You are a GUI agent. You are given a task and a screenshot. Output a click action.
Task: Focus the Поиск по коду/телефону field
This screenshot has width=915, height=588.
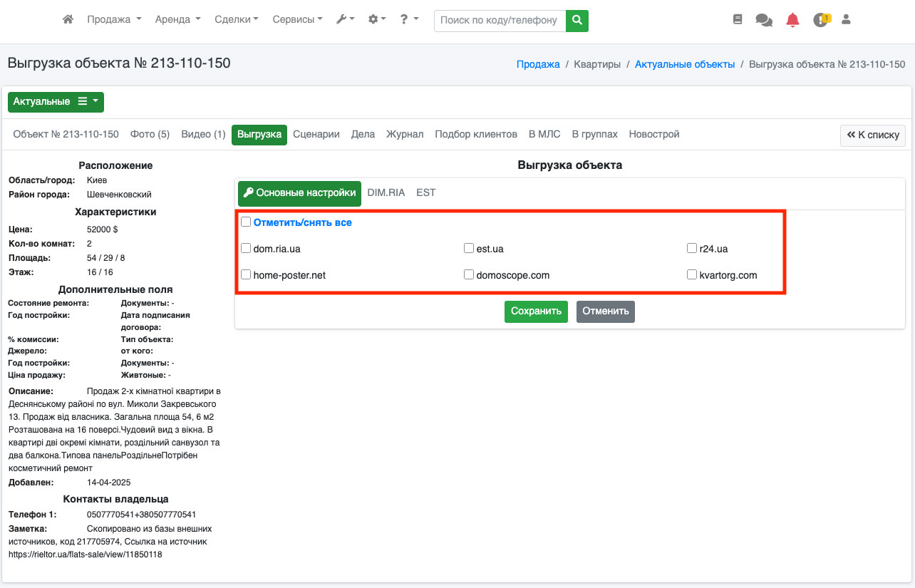click(x=500, y=20)
